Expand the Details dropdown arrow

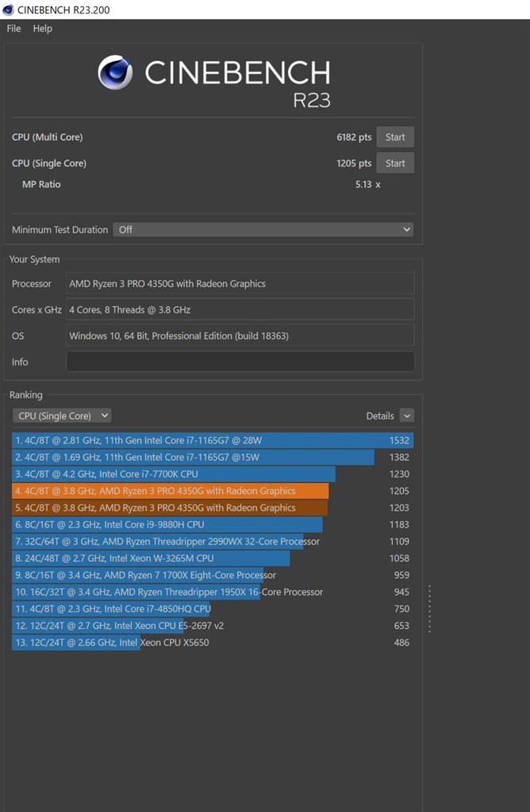(x=406, y=416)
